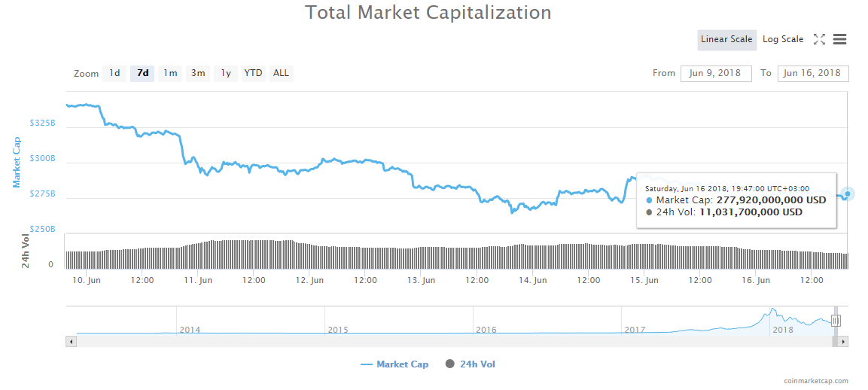The image size is (868, 390).
Task: Set zoom to 3m
Action: [x=198, y=73]
